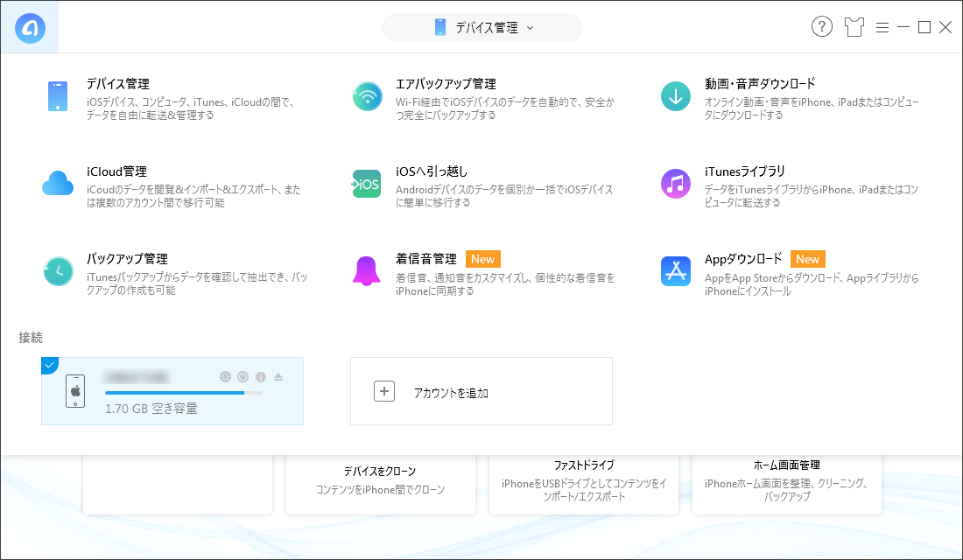Click the AnyTrans logo icon

(30, 28)
